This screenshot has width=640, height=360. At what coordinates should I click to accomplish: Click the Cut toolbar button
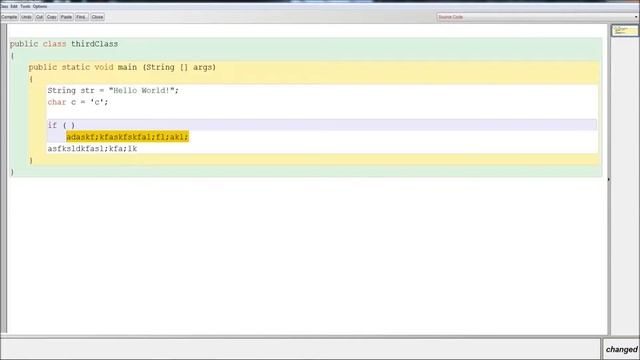click(39, 17)
